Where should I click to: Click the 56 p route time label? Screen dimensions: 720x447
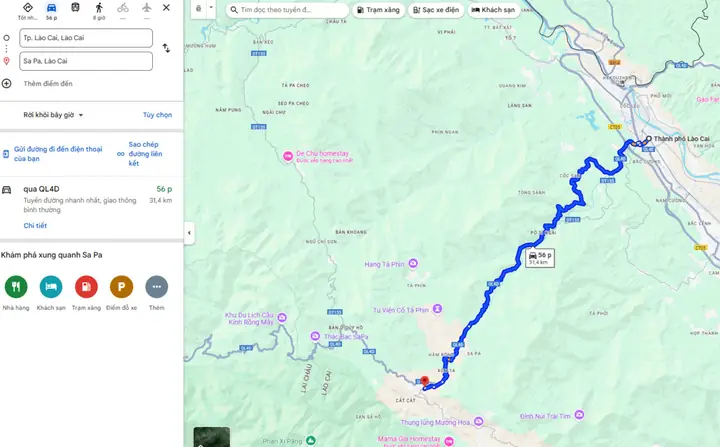click(x=540, y=258)
